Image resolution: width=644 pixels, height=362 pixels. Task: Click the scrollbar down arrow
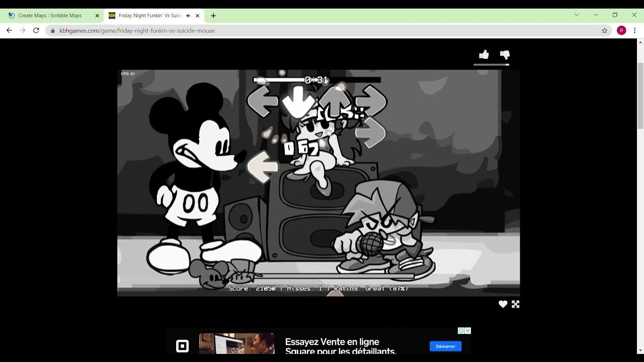[x=640, y=350]
